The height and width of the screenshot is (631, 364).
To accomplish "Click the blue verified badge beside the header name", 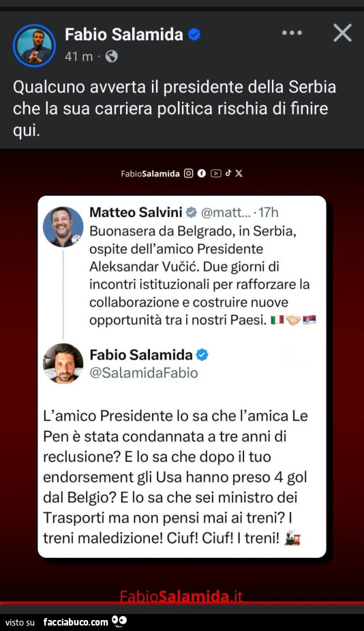I will pyautogui.click(x=194, y=35).
